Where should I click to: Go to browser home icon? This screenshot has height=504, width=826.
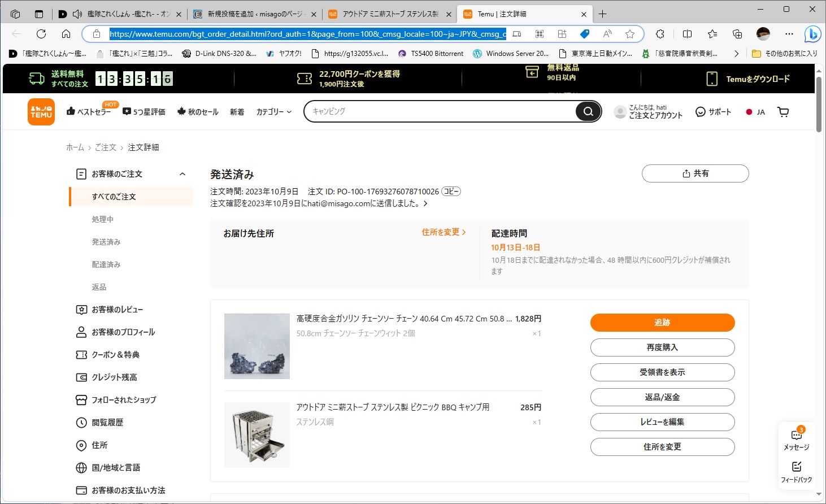66,34
